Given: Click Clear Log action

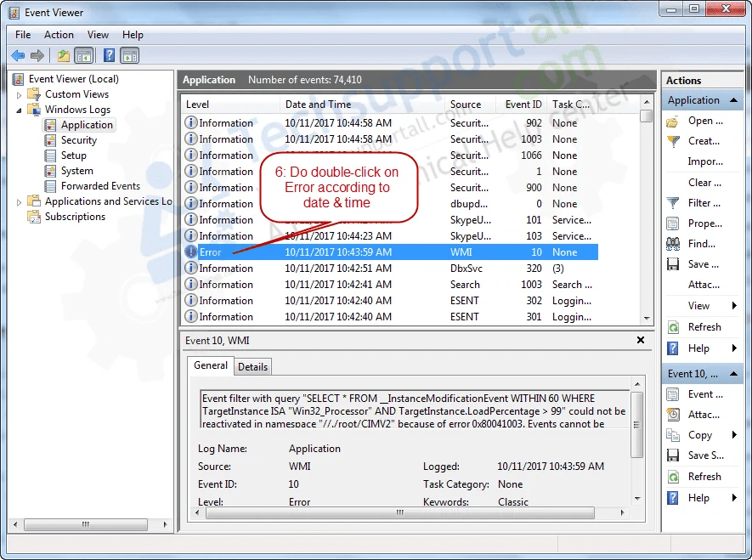Looking at the screenshot, I should [x=704, y=183].
